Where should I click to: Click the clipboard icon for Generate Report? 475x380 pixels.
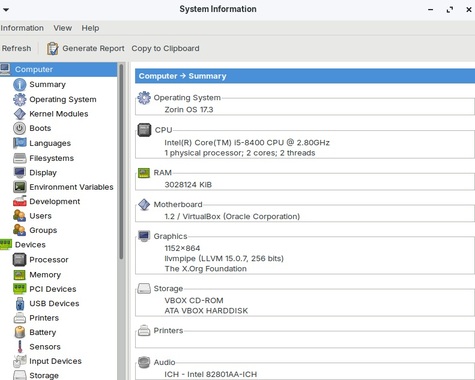point(52,48)
